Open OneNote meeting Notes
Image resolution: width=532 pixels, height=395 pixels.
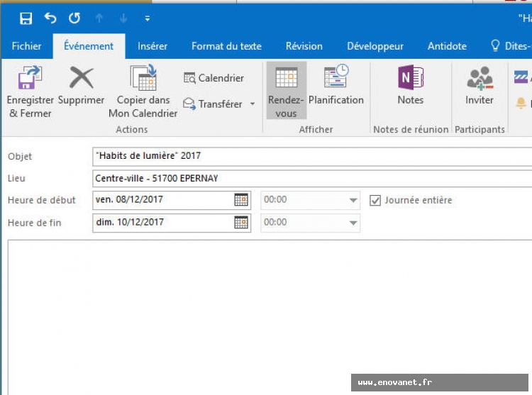point(411,85)
